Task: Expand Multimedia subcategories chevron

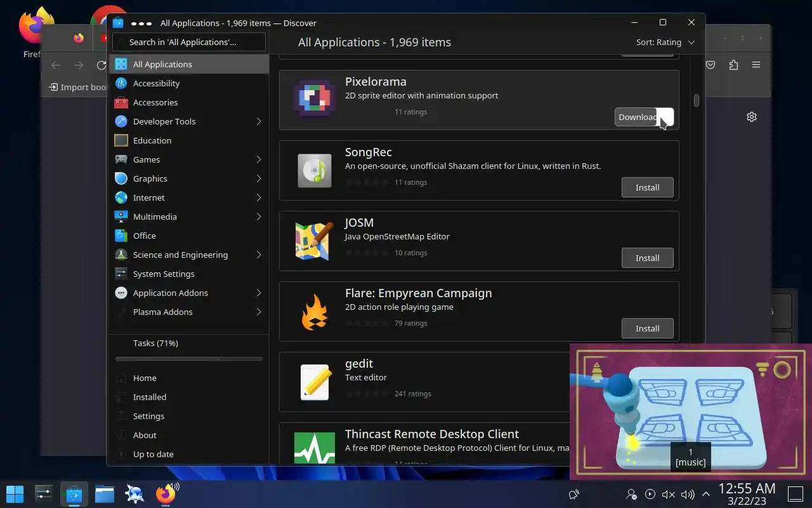Action: coord(259,217)
